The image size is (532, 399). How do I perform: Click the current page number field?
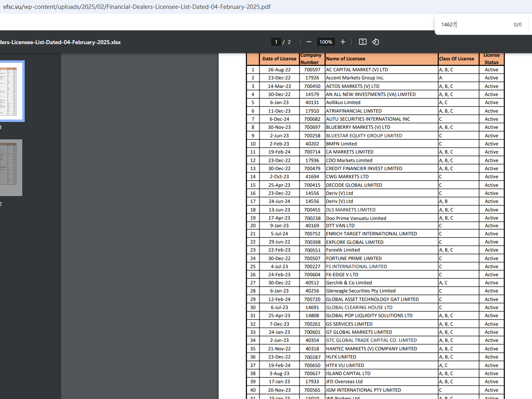coord(276,42)
